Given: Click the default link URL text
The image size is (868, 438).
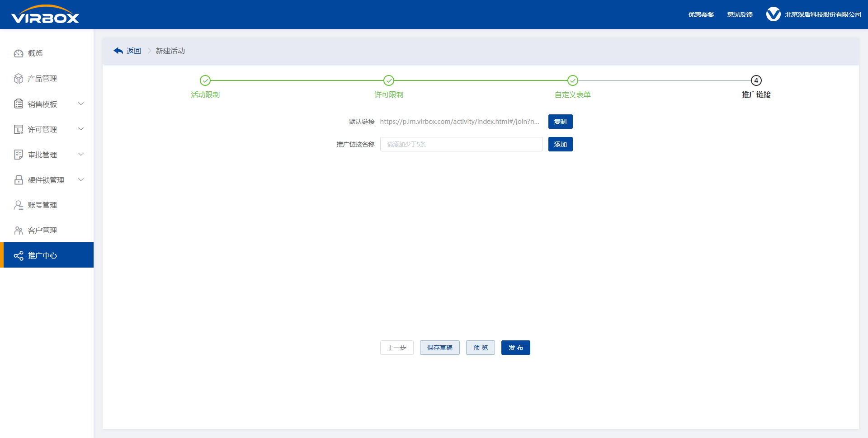Looking at the screenshot, I should [460, 122].
